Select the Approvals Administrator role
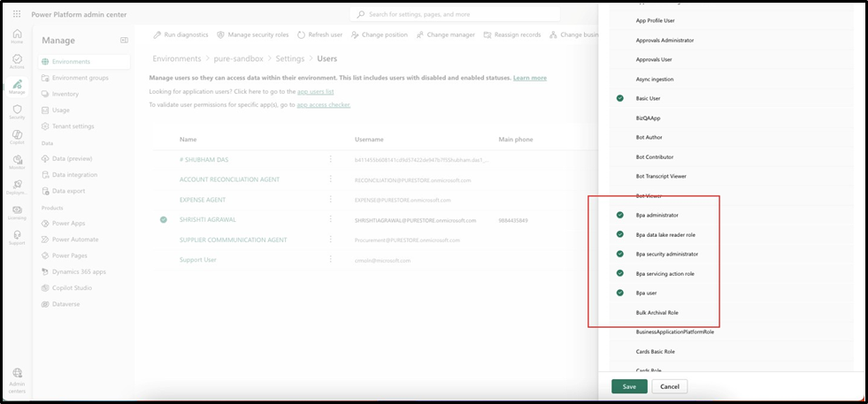Image resolution: width=868 pixels, height=404 pixels. pyautogui.click(x=664, y=41)
